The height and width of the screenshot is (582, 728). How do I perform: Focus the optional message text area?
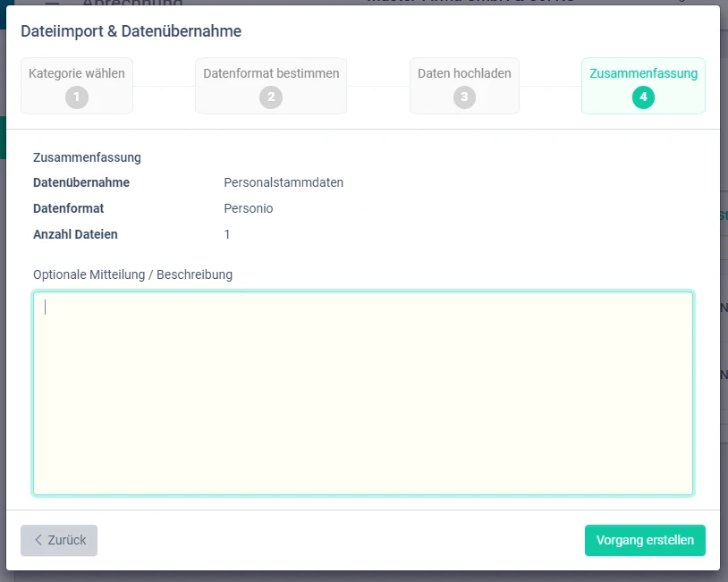click(363, 393)
